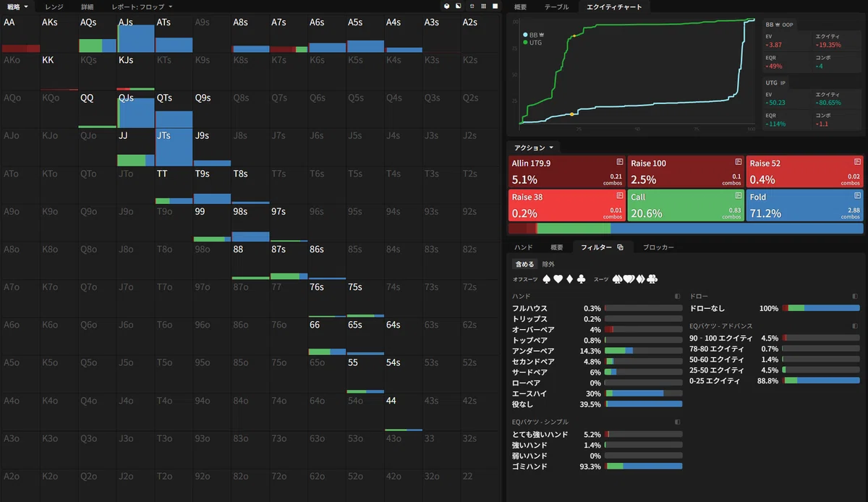This screenshot has width=868, height=502.
Task: Click the half-shaded contrast square icon above the matrix
Action: (x=459, y=6)
